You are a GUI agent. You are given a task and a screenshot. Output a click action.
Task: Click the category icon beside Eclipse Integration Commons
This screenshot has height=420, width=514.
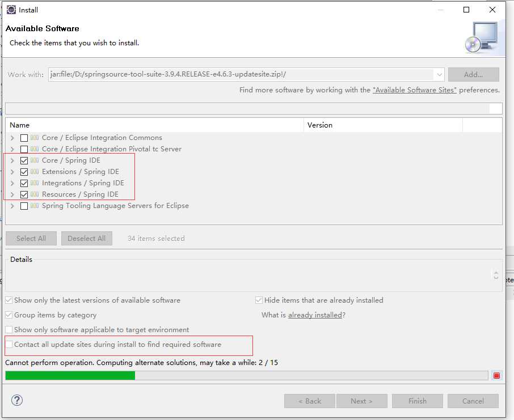pos(35,138)
